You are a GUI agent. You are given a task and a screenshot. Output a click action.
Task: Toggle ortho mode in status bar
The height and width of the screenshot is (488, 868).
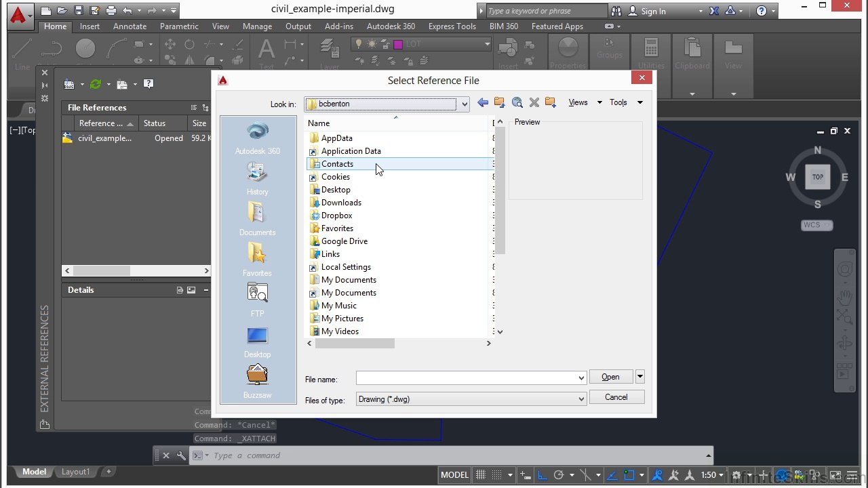point(541,475)
